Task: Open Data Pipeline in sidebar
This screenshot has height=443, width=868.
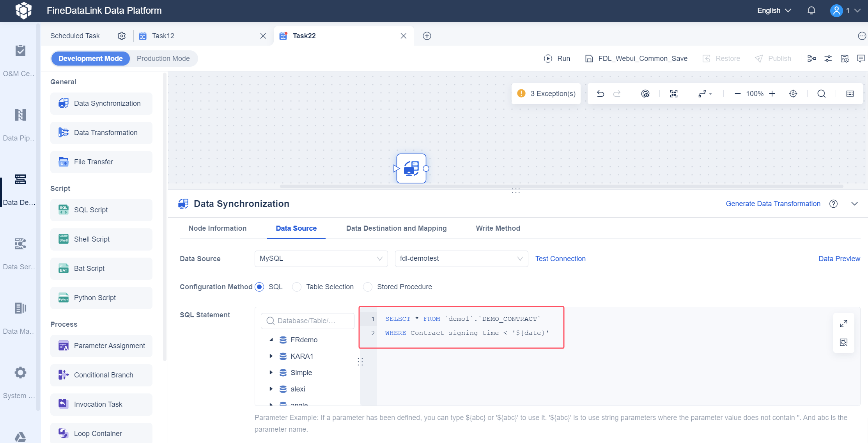Action: click(x=20, y=125)
